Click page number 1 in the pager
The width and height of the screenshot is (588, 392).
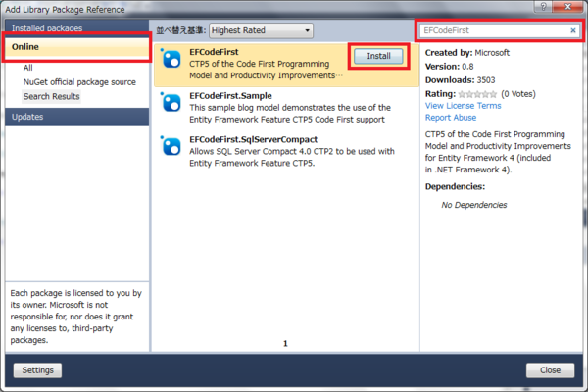tap(285, 343)
